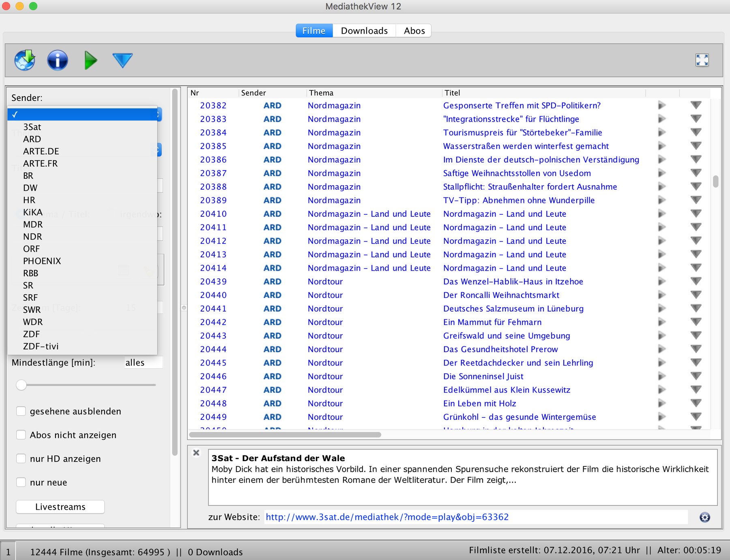Play film 20442 Mammut für Fehmarn row
The height and width of the screenshot is (560, 730).
click(661, 322)
